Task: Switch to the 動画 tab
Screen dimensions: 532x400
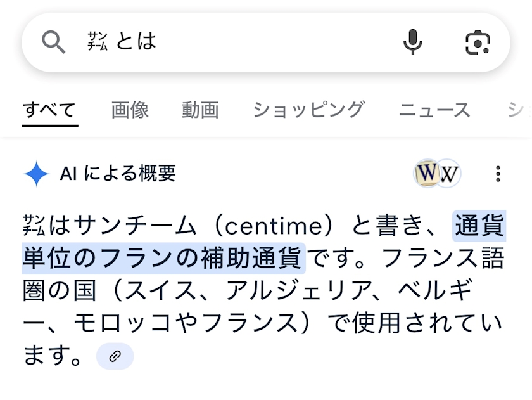Action: pyautogui.click(x=200, y=110)
